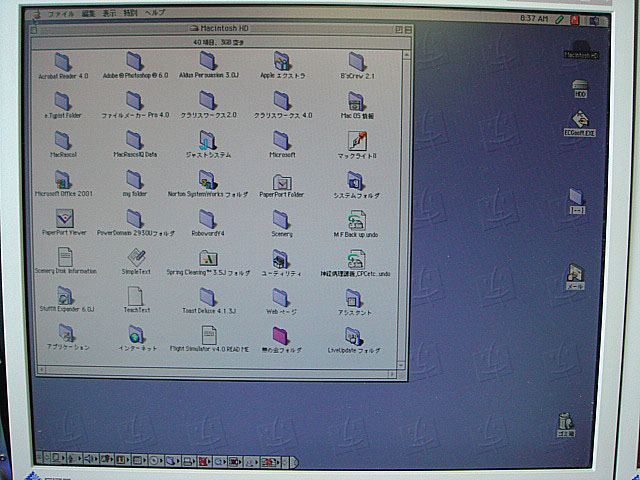Open the 編集 menu

(x=88, y=13)
